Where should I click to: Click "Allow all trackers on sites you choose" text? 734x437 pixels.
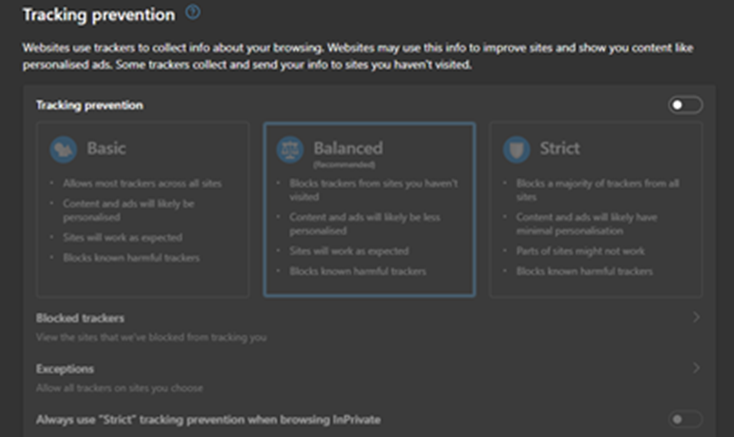click(119, 387)
